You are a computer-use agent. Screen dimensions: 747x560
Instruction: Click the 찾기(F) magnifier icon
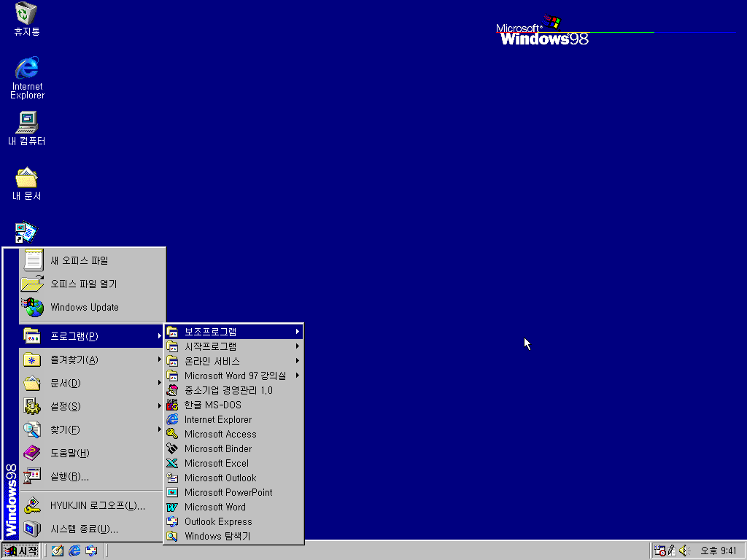click(32, 429)
